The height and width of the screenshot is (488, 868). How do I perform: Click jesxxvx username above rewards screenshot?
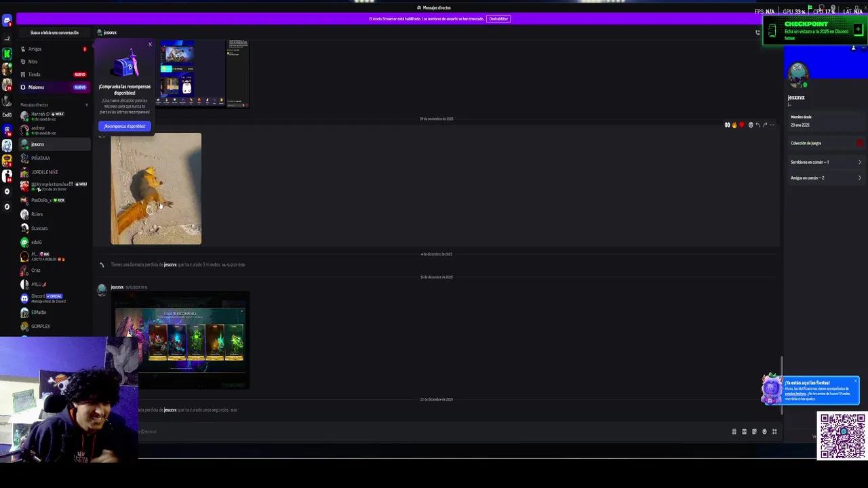(x=117, y=287)
